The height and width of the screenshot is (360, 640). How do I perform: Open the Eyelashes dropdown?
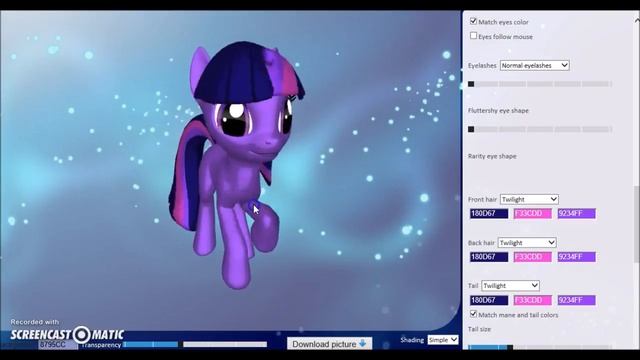[x=534, y=65]
